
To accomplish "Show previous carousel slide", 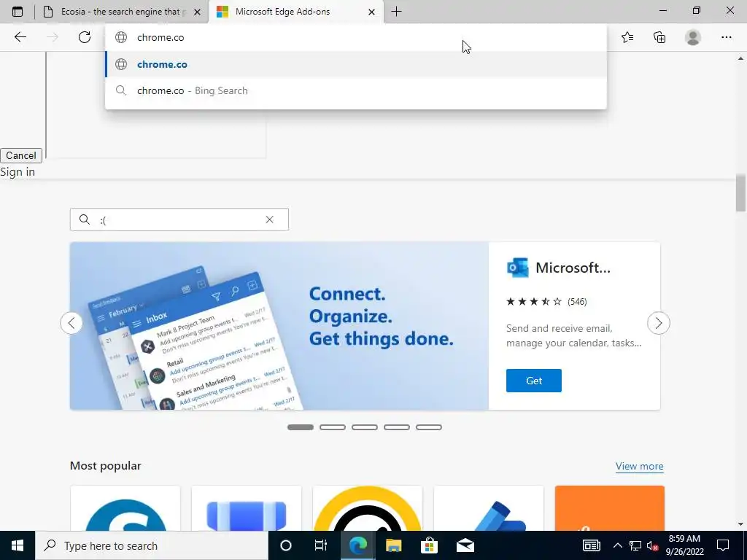I will (x=71, y=323).
